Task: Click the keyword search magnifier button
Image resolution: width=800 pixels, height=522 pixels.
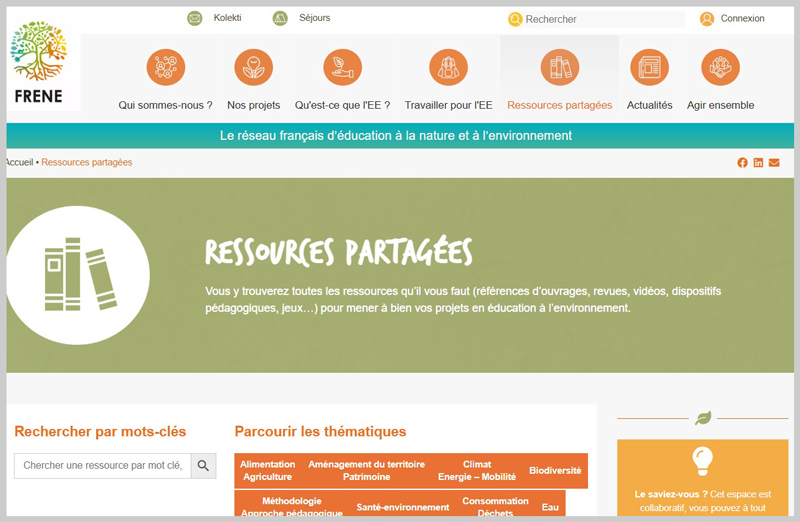Action: (x=203, y=465)
